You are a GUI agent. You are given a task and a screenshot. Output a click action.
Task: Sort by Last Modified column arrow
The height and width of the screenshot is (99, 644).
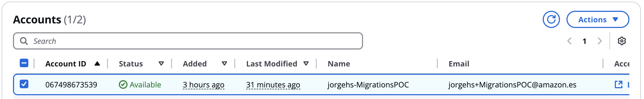[306, 63]
